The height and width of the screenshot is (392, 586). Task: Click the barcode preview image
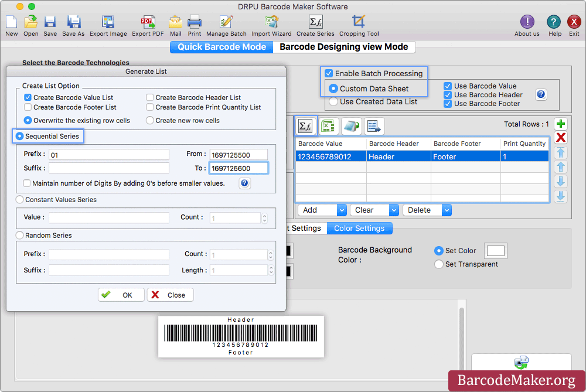[x=241, y=336]
